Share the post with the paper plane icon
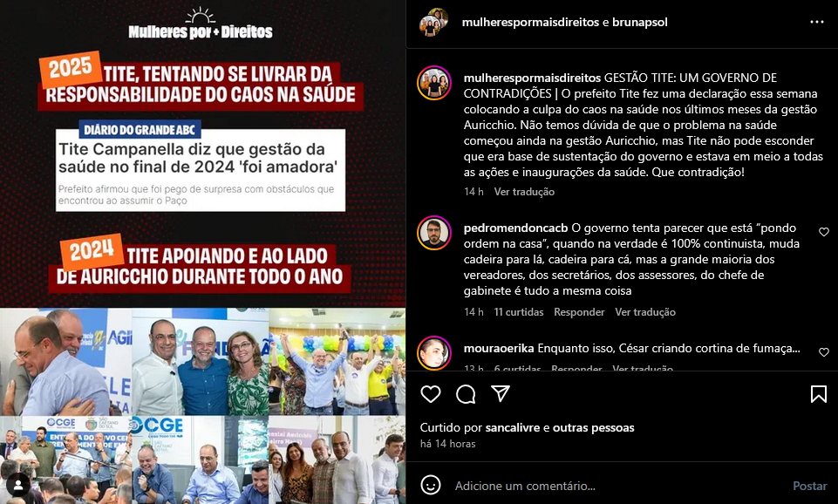The width and height of the screenshot is (838, 504). [x=501, y=394]
